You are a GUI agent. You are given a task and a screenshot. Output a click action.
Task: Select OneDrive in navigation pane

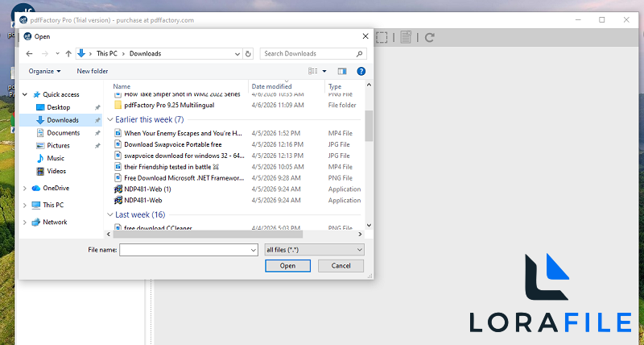pos(56,188)
